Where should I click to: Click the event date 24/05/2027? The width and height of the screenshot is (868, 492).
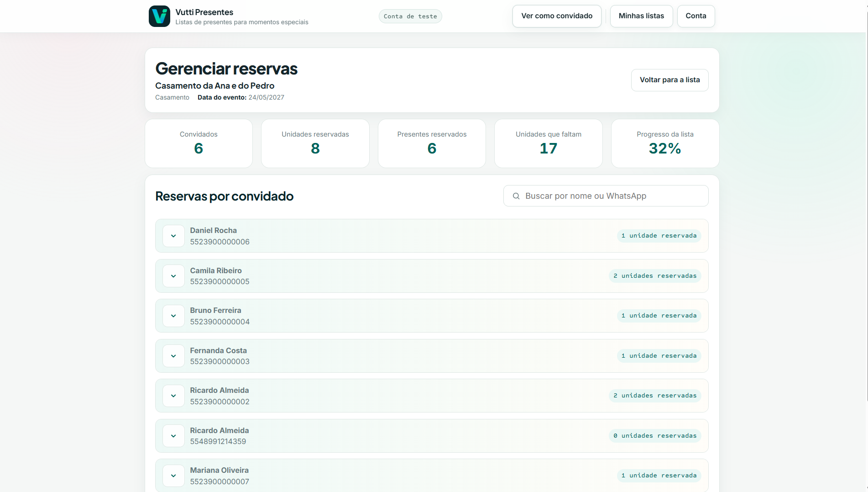click(266, 97)
